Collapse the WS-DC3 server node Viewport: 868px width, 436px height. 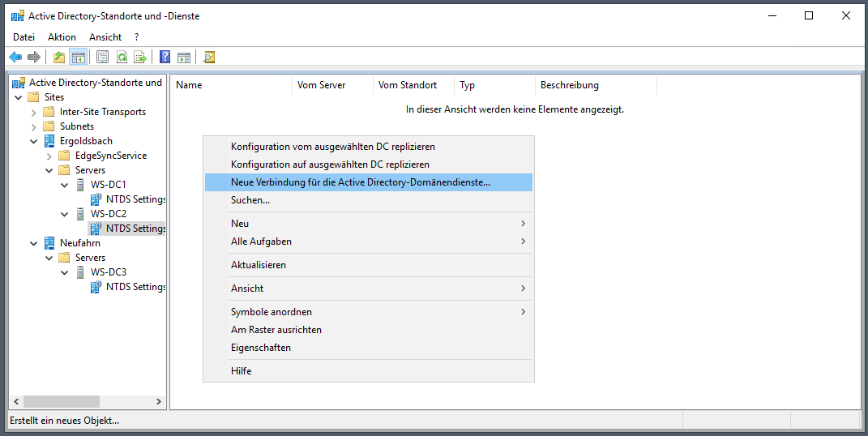click(x=65, y=272)
